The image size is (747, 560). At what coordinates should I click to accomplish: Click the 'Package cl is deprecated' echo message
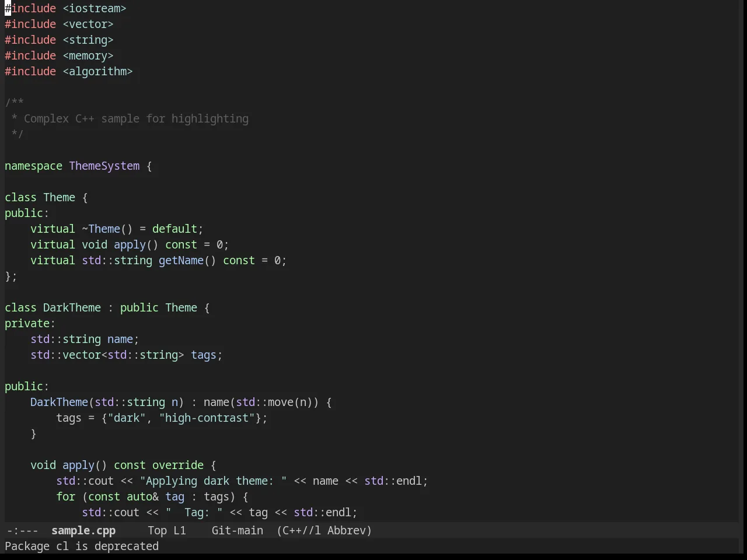[x=82, y=546]
